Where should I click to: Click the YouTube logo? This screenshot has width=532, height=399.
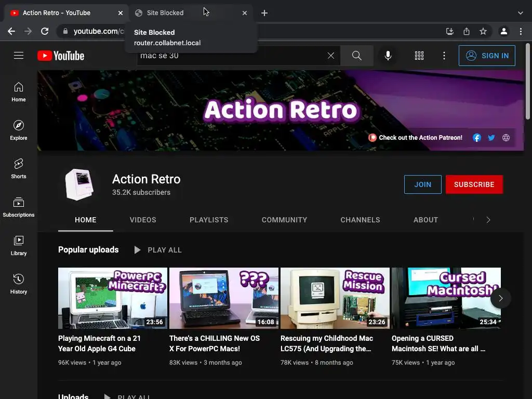(x=61, y=56)
